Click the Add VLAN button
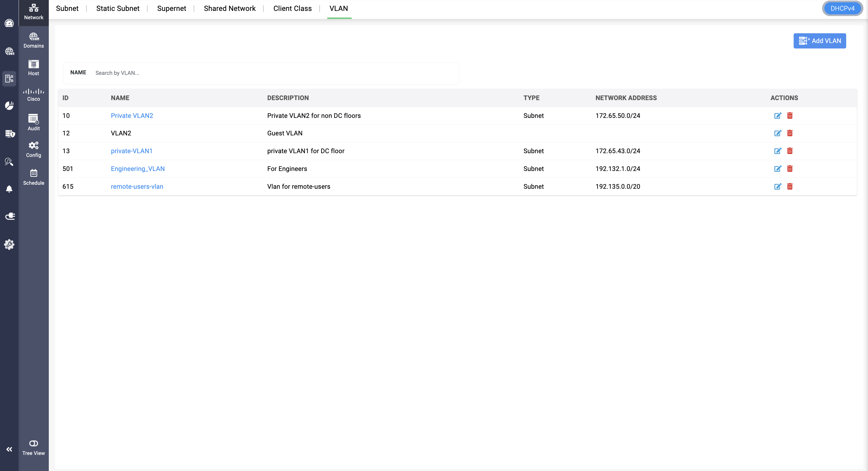The height and width of the screenshot is (471, 868). [x=819, y=41]
